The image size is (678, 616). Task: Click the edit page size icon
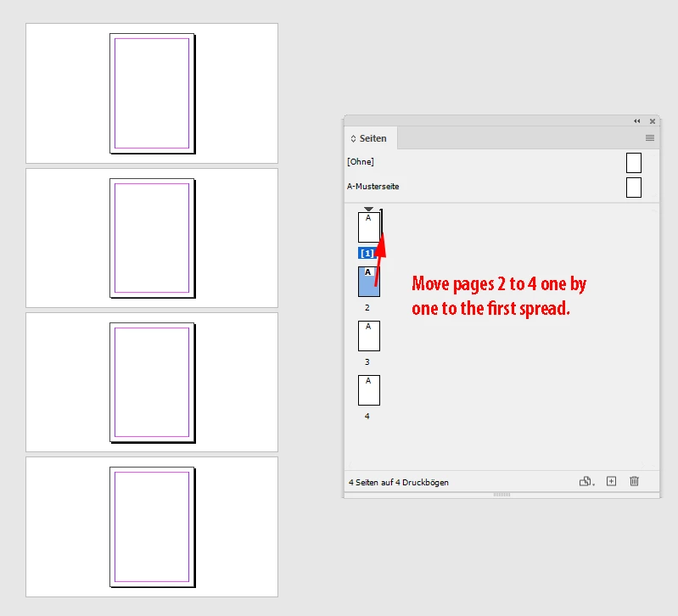click(x=586, y=481)
